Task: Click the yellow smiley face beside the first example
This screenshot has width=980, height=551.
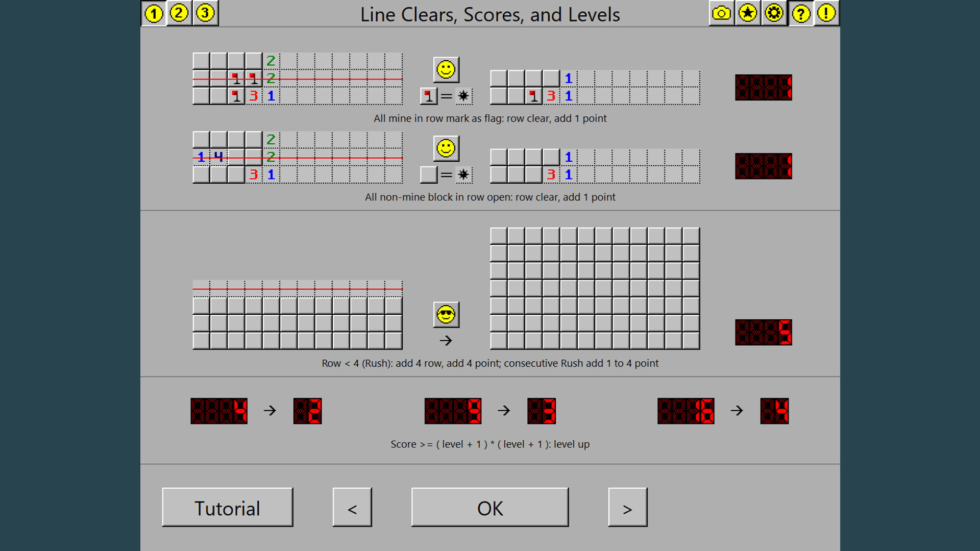Action: (x=445, y=70)
